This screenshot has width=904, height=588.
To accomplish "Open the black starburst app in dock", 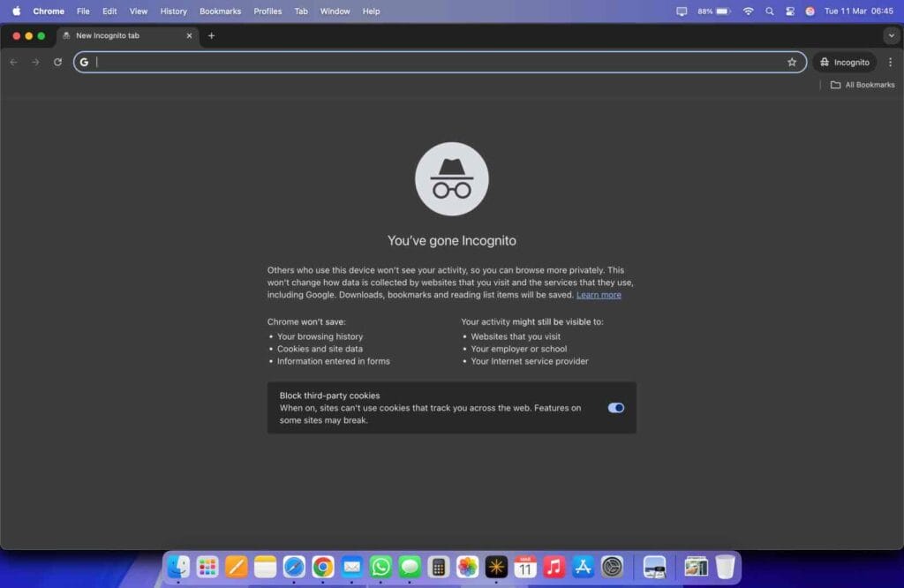I will (496, 567).
